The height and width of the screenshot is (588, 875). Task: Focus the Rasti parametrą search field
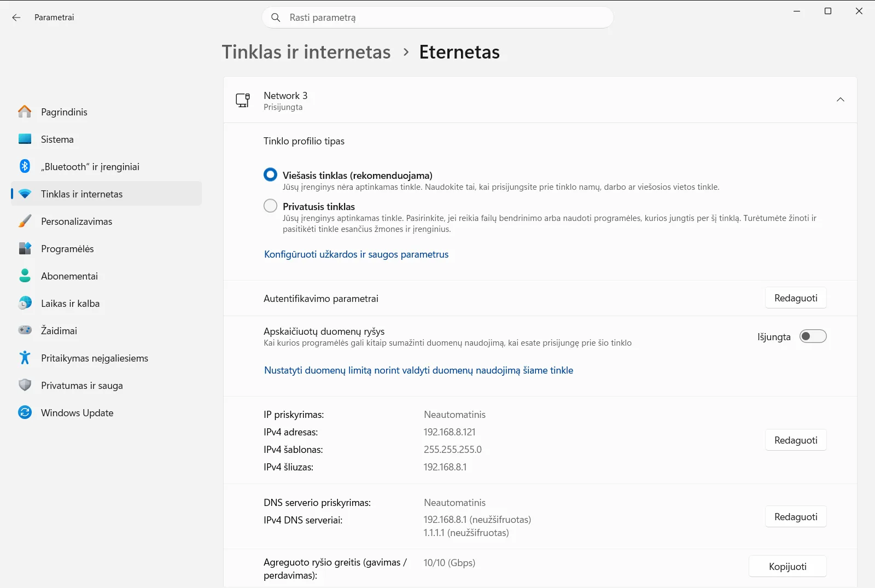pos(437,18)
